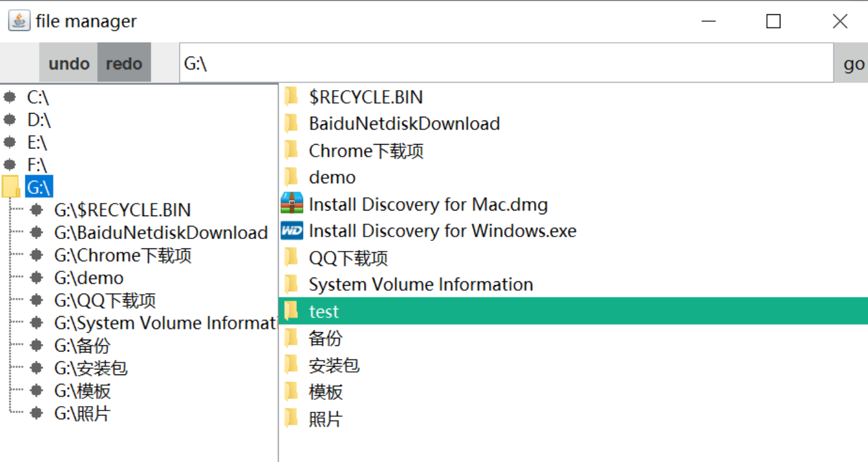Select G:\$RECYCLE.BIN in the tree
The width and height of the screenshot is (868, 462).
coord(122,210)
